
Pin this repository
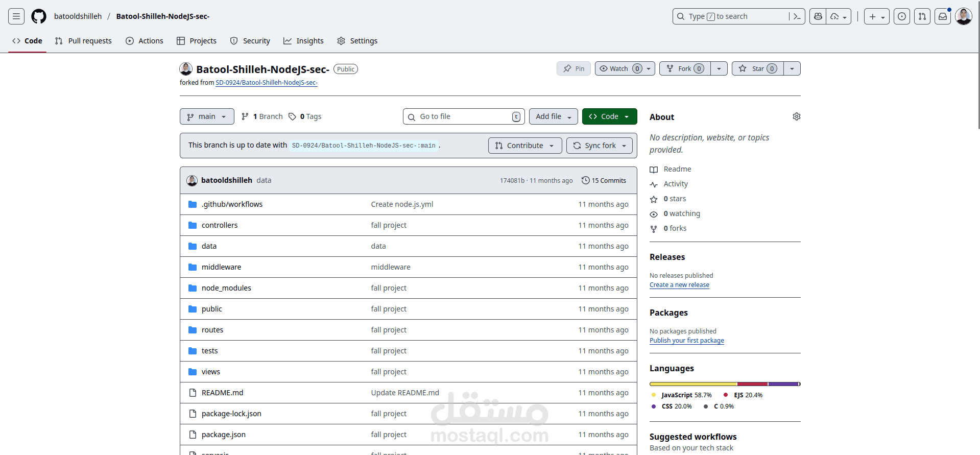573,68
